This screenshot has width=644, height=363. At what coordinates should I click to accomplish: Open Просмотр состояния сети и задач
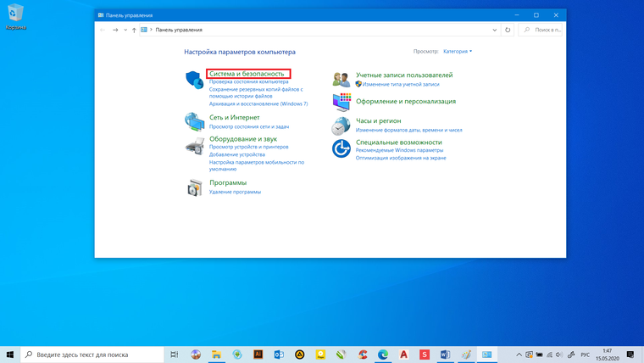pyautogui.click(x=249, y=126)
